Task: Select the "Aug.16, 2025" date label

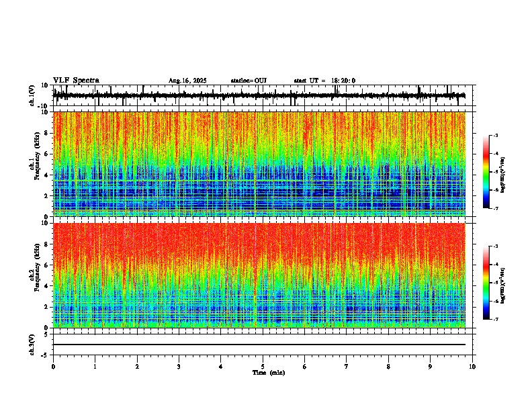Action: (187, 81)
